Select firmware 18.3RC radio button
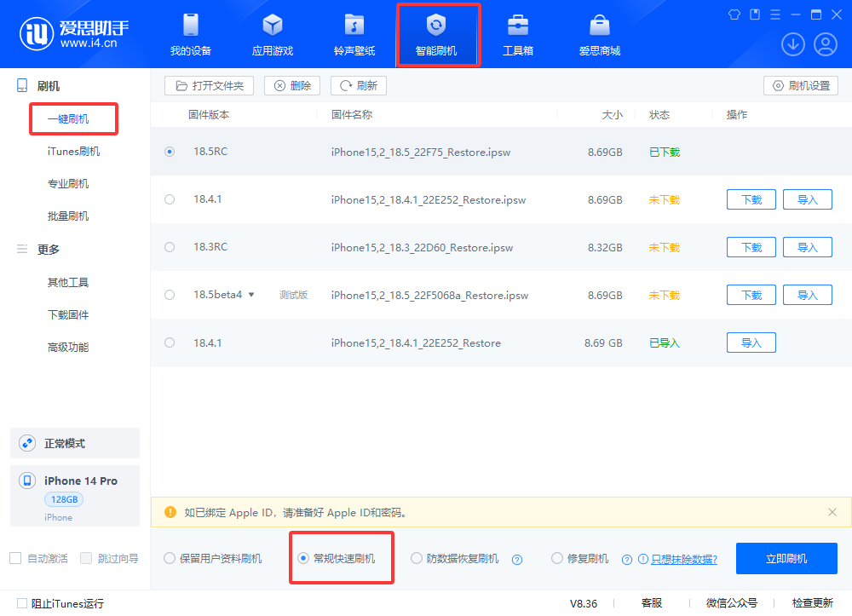 point(170,247)
